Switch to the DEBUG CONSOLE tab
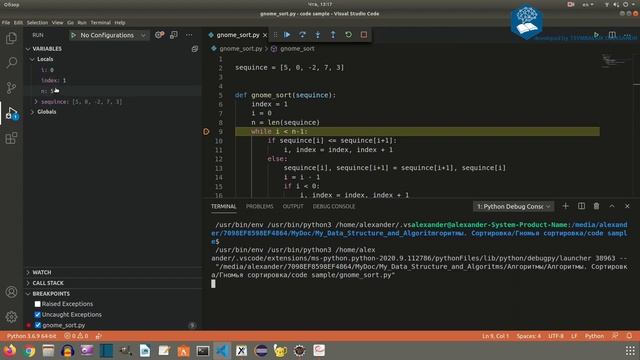640x360 pixels. pos(334,207)
